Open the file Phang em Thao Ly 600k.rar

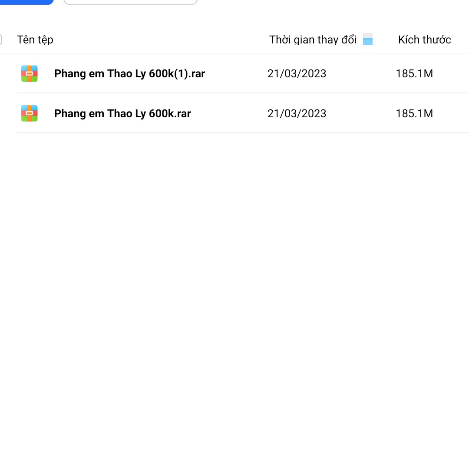click(122, 113)
